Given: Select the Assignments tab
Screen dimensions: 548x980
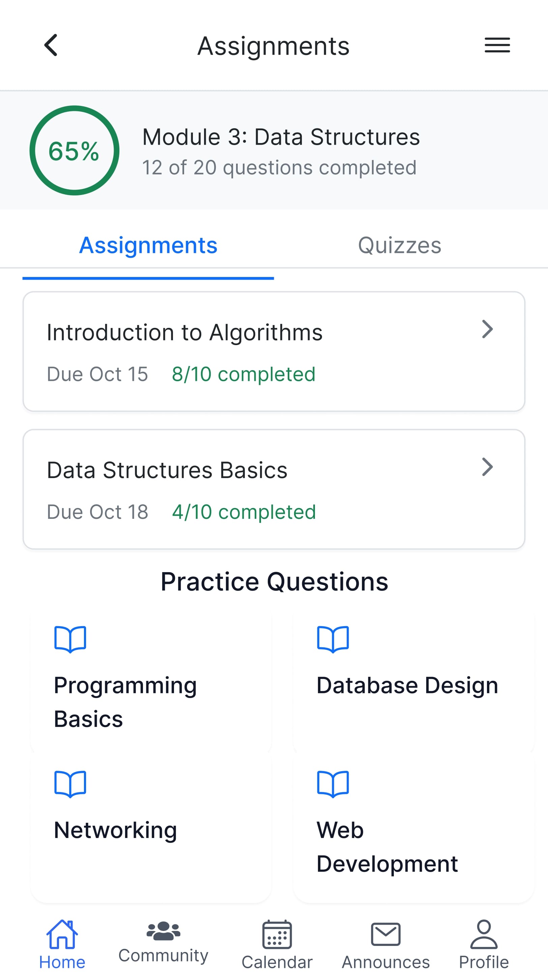Looking at the screenshot, I should pos(148,245).
